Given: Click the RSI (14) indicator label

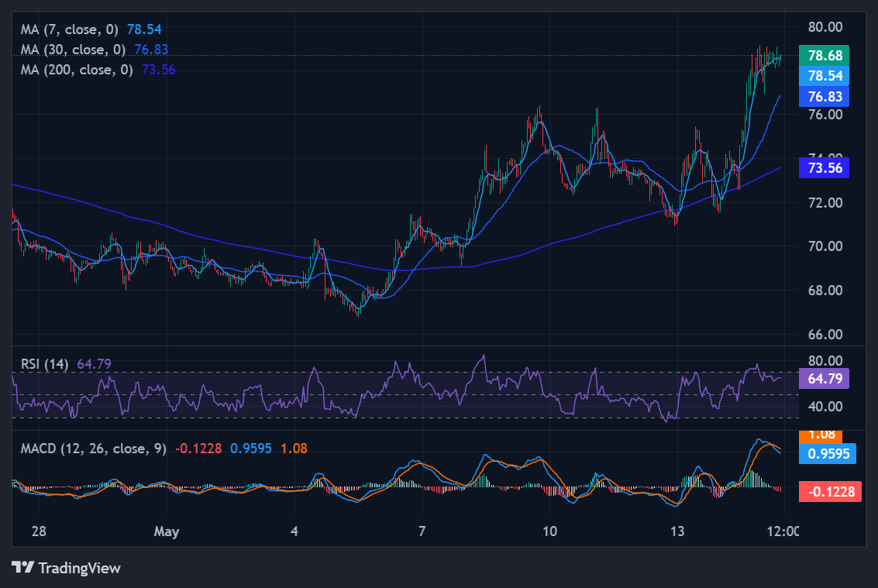Looking at the screenshot, I should (x=44, y=364).
